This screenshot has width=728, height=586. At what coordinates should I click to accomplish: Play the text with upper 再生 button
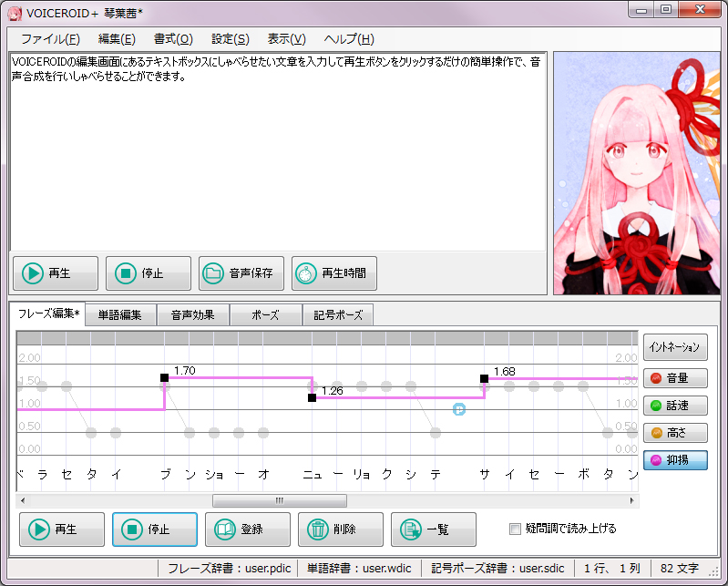point(56,273)
